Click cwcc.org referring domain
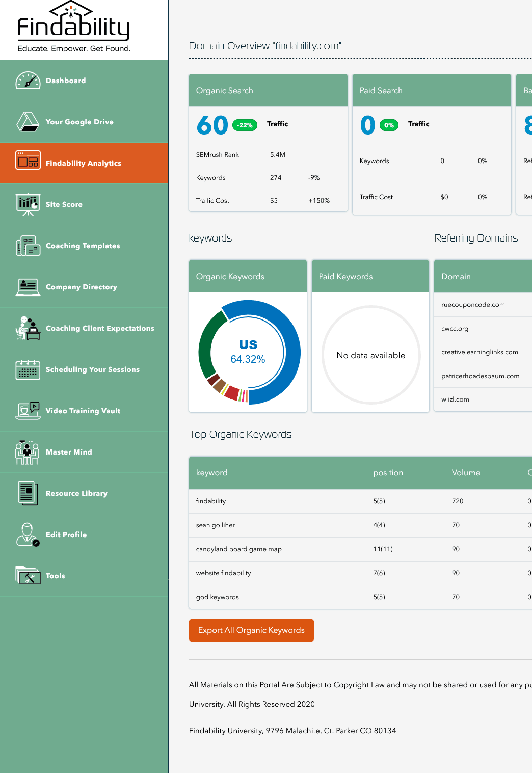 tap(455, 329)
